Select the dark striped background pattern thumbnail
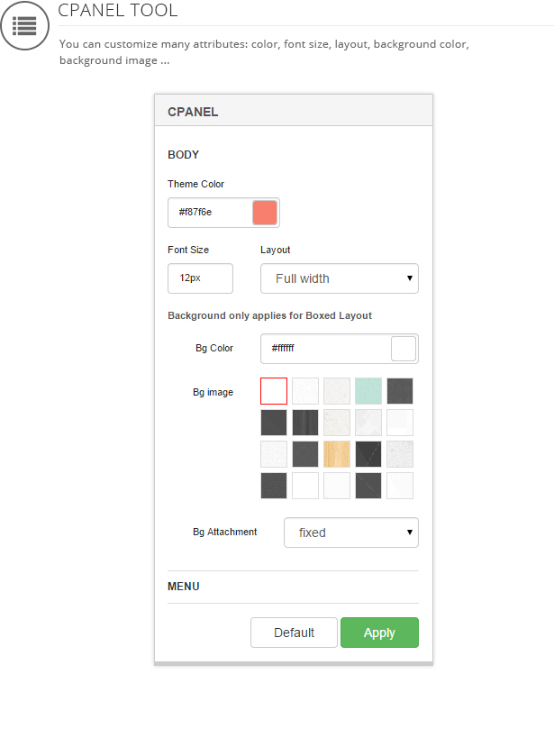The width and height of the screenshot is (554, 756). click(x=305, y=423)
